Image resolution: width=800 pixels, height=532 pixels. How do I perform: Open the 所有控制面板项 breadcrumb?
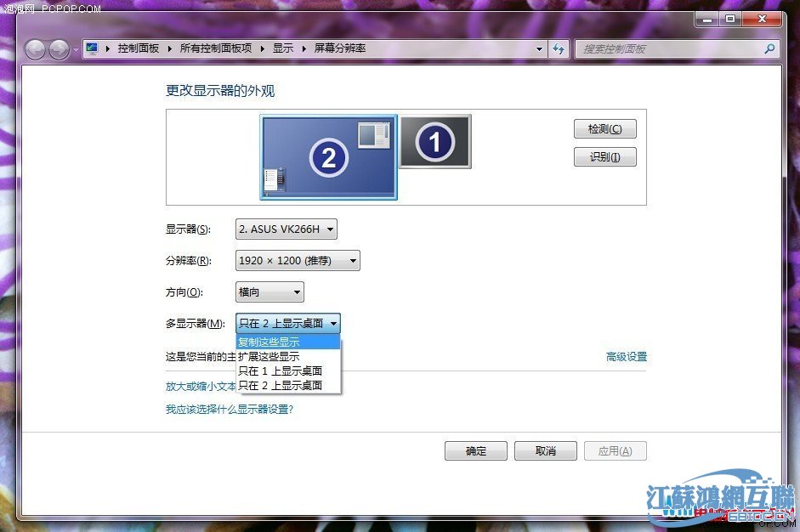216,48
